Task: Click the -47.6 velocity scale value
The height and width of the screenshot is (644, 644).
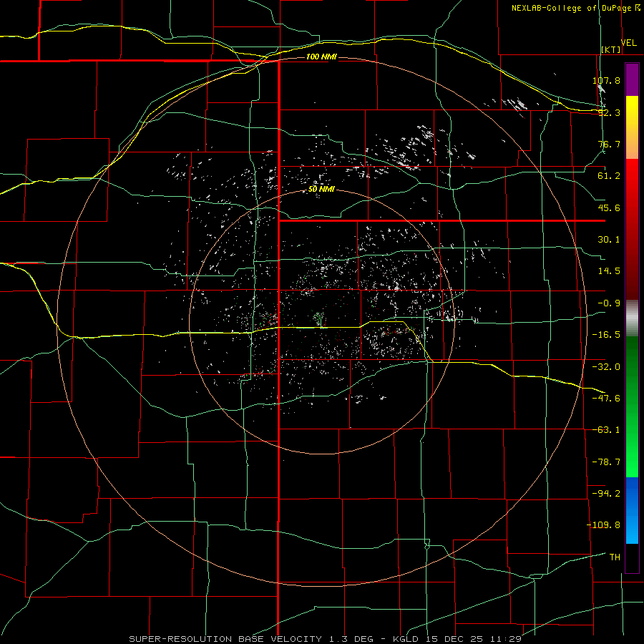Action: pyautogui.click(x=606, y=399)
